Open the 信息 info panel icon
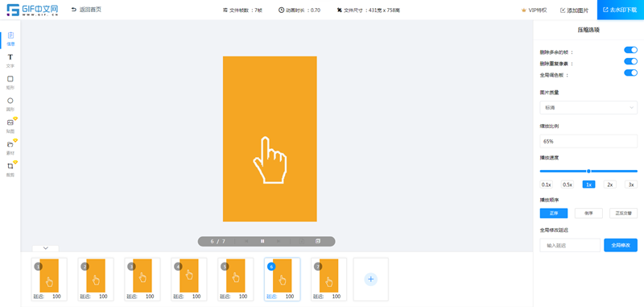This screenshot has height=307, width=644. [10, 39]
